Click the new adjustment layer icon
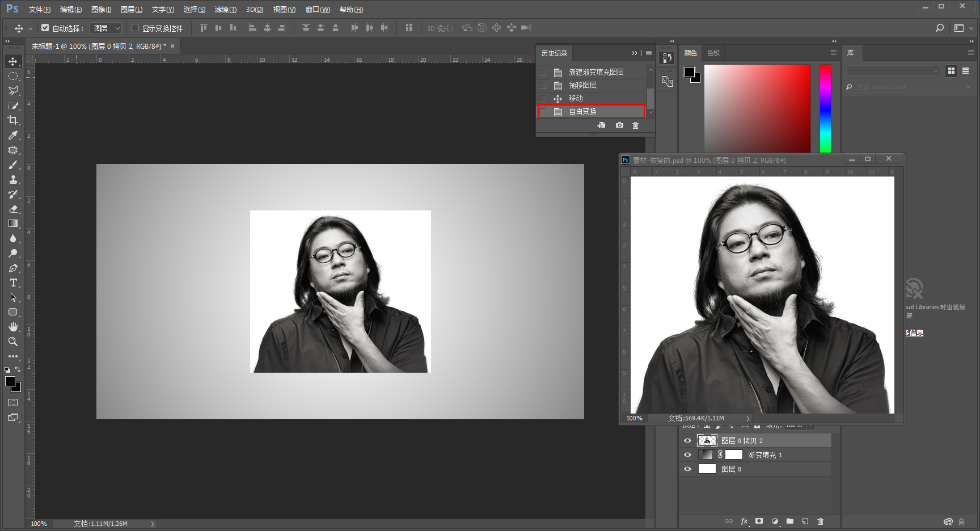 coord(775,521)
